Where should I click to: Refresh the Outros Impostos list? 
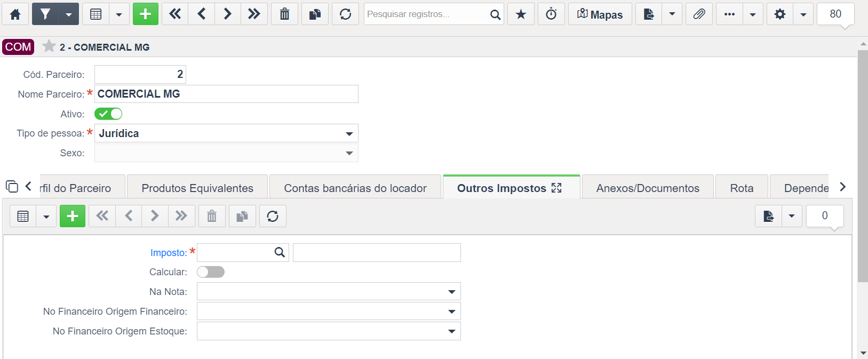point(273,216)
